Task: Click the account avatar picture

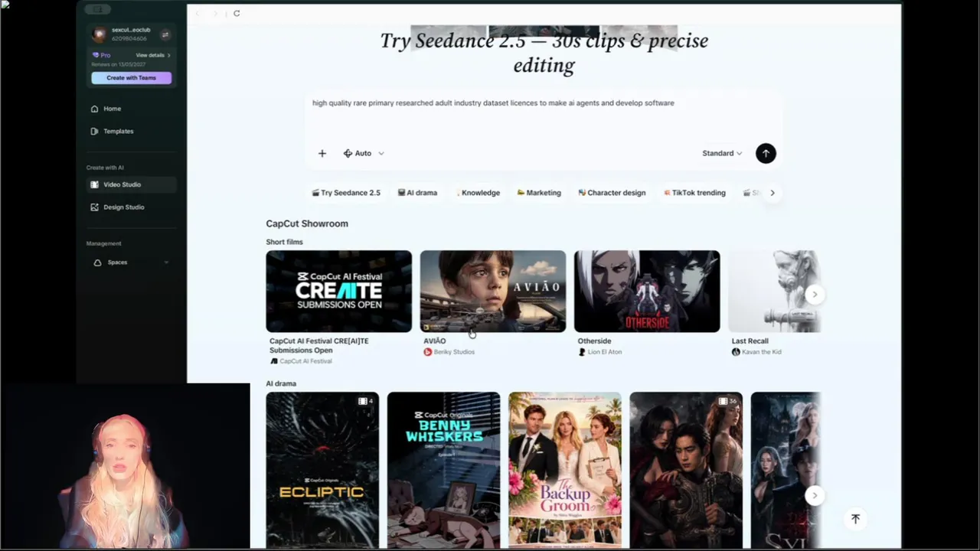Action: [99, 34]
